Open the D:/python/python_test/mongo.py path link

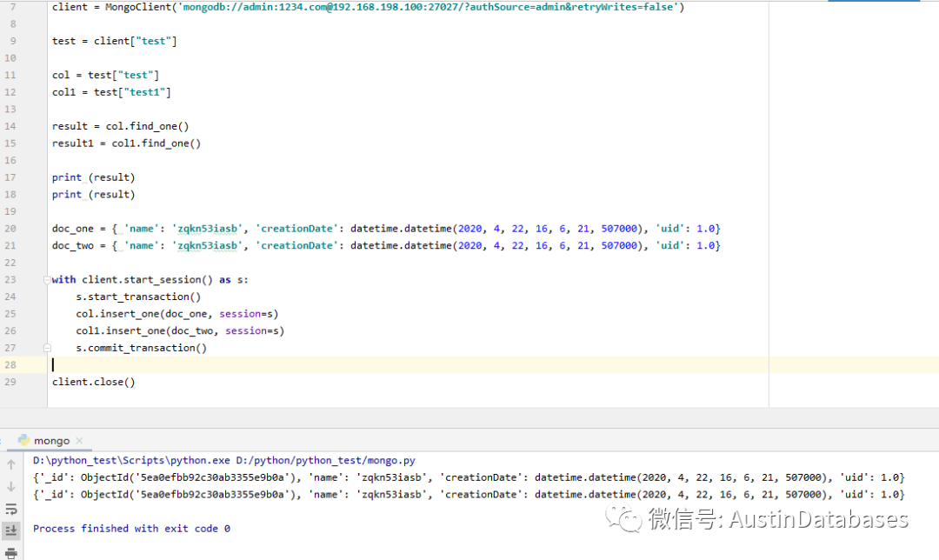pos(325,461)
